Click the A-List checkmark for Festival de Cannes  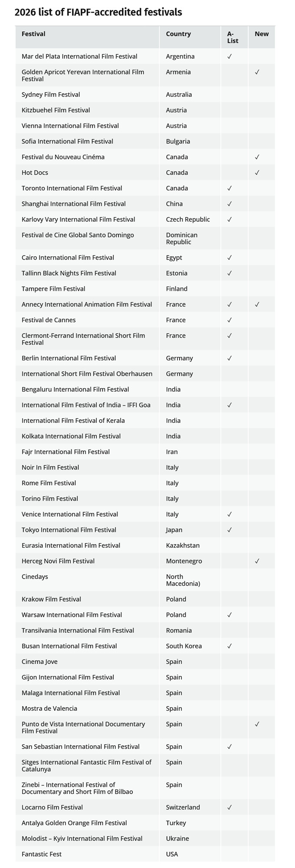click(x=229, y=320)
